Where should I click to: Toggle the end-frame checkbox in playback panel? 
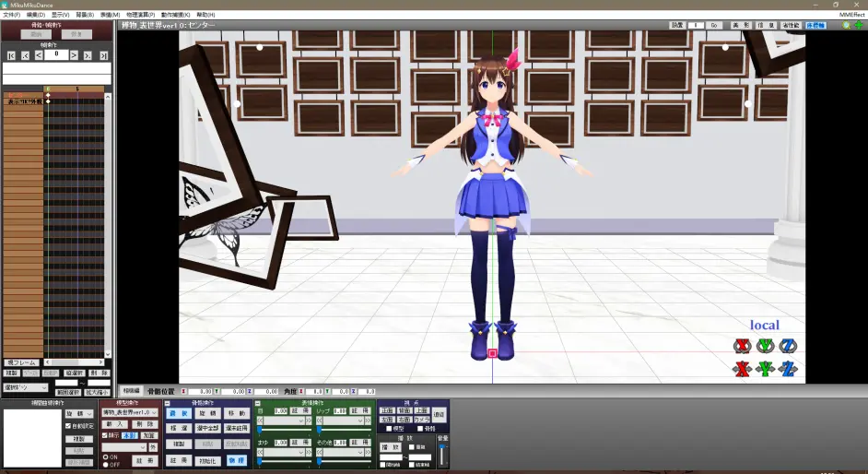(x=412, y=465)
